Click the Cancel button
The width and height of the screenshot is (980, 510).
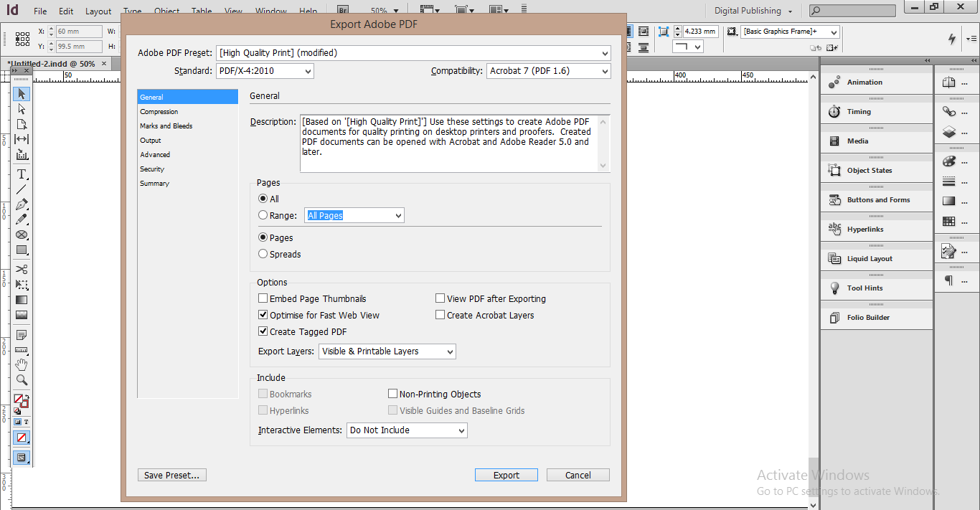[x=578, y=475]
